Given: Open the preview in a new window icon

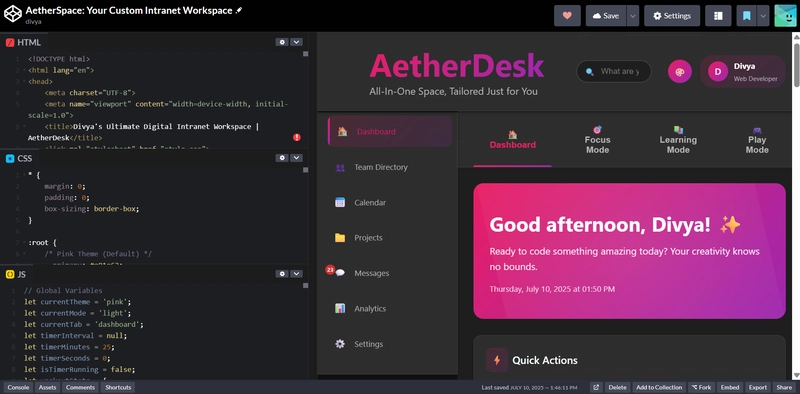Looking at the screenshot, I should click(x=596, y=387).
